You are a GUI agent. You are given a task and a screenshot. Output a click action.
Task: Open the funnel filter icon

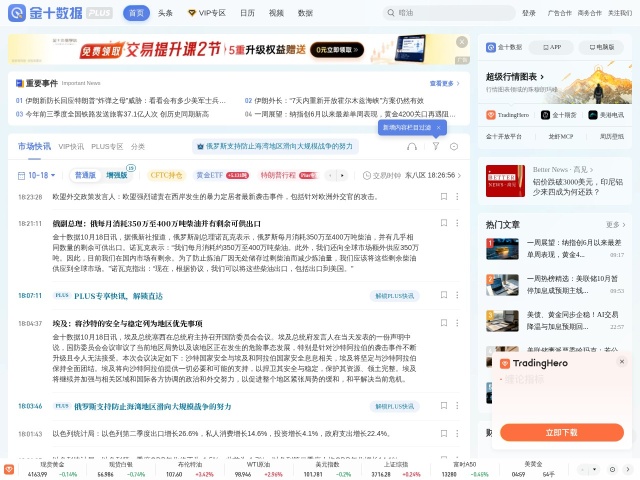pyautogui.click(x=436, y=146)
